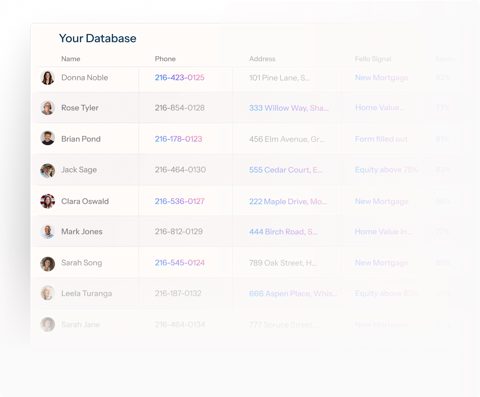The height and width of the screenshot is (397, 480).
Task: Click phone number 216-464-0130
Action: coord(180,170)
